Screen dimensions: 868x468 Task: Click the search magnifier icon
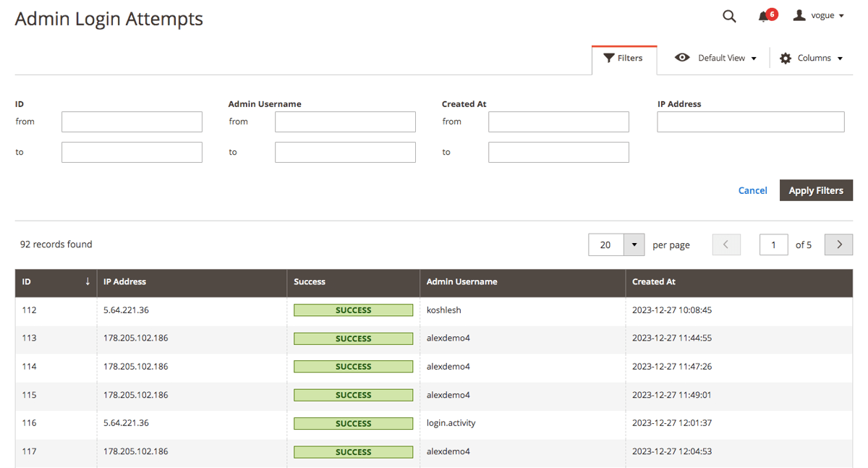[x=729, y=16]
